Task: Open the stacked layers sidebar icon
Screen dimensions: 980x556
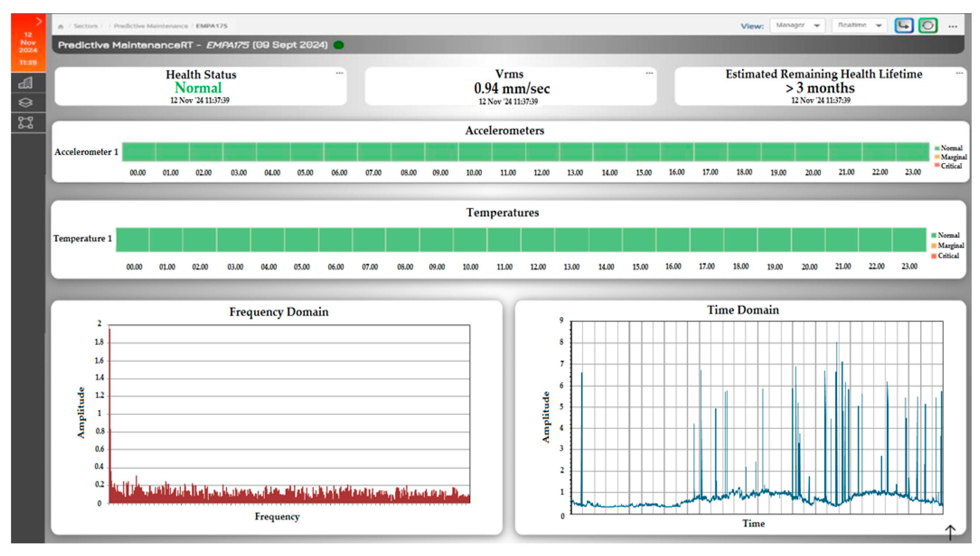Action: coord(26,102)
